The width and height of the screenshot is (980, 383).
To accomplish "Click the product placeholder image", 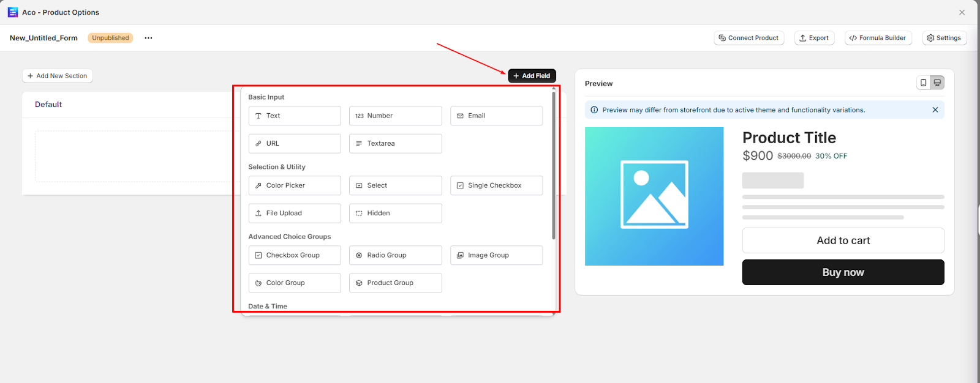I will [x=654, y=196].
